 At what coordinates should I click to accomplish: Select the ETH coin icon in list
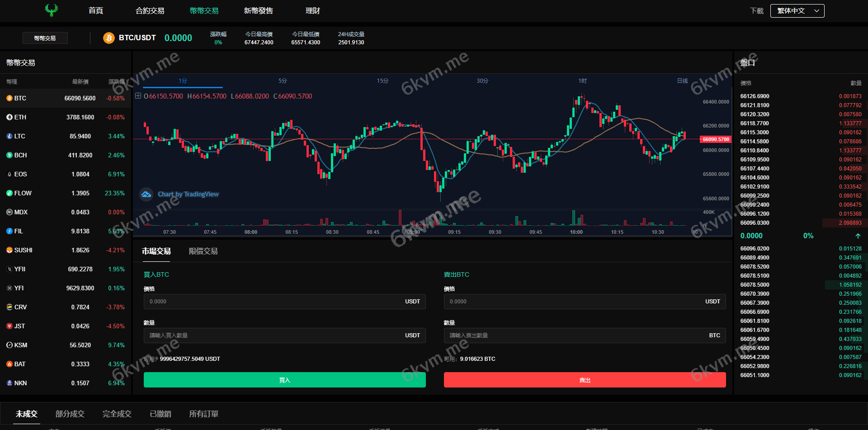coord(9,117)
